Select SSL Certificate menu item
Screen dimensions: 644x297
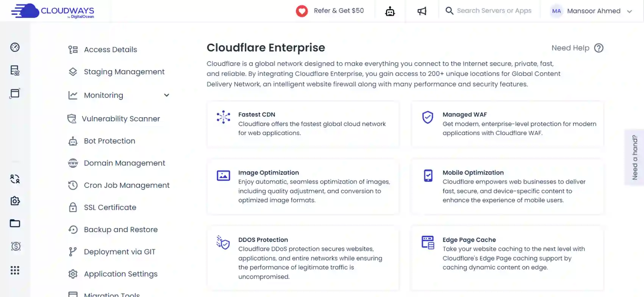[x=110, y=207]
